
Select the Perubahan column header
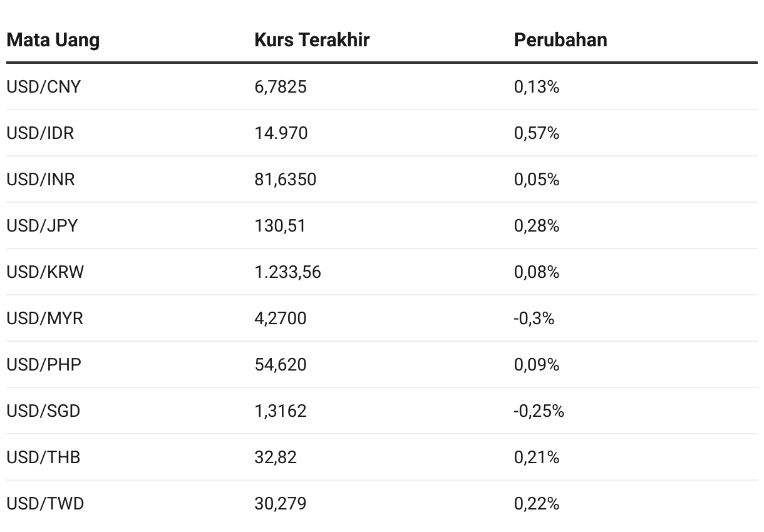coord(560,40)
